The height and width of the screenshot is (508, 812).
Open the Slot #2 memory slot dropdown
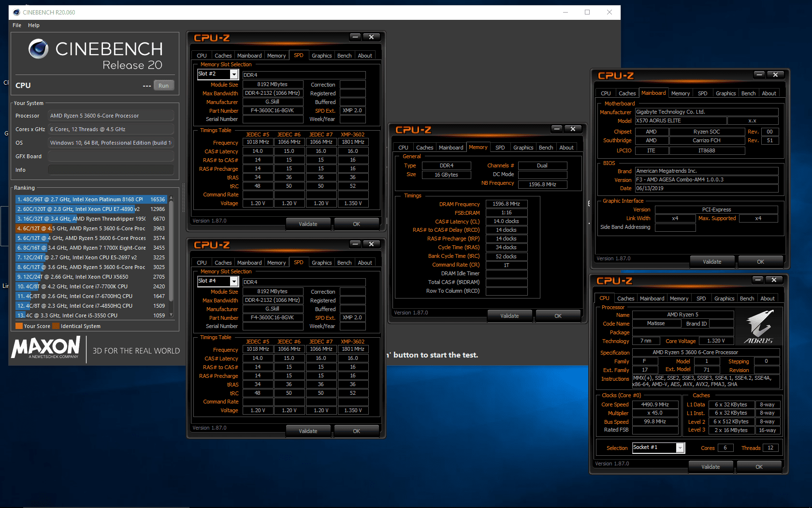pyautogui.click(x=234, y=74)
